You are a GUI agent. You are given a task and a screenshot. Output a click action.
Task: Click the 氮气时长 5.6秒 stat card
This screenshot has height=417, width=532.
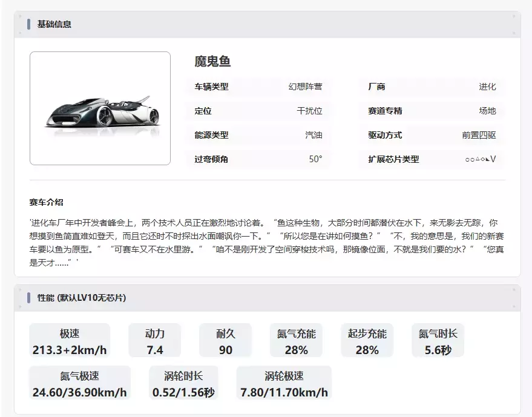point(438,341)
